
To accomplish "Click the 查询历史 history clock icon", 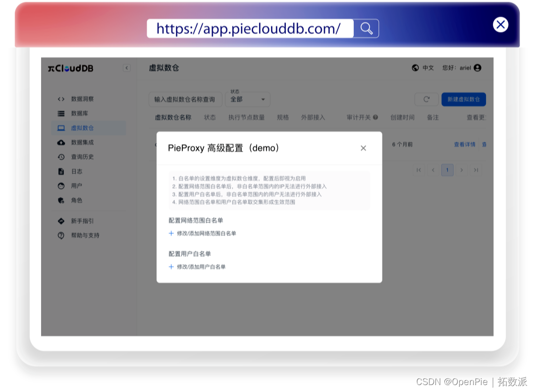I will tap(61, 157).
